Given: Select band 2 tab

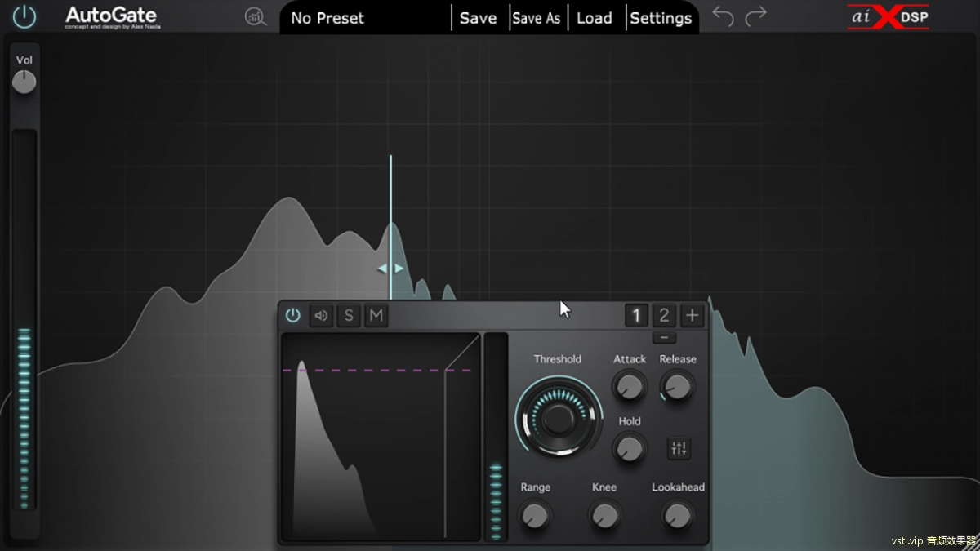Looking at the screenshot, I should pos(664,315).
